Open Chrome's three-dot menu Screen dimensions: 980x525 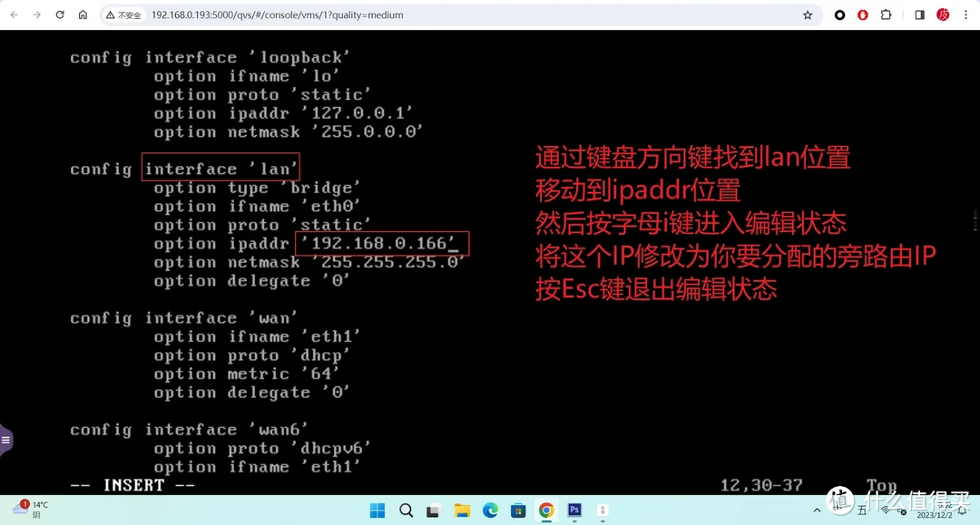(x=966, y=15)
